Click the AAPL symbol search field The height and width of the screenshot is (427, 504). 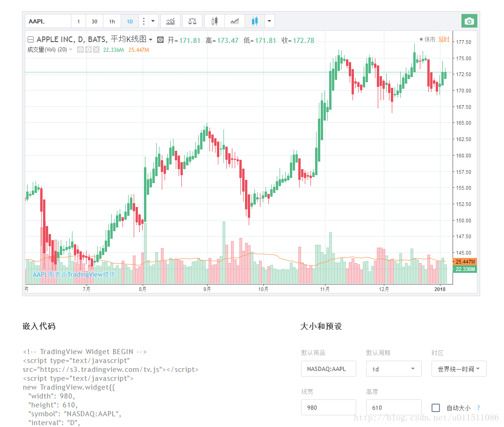pyautogui.click(x=48, y=21)
